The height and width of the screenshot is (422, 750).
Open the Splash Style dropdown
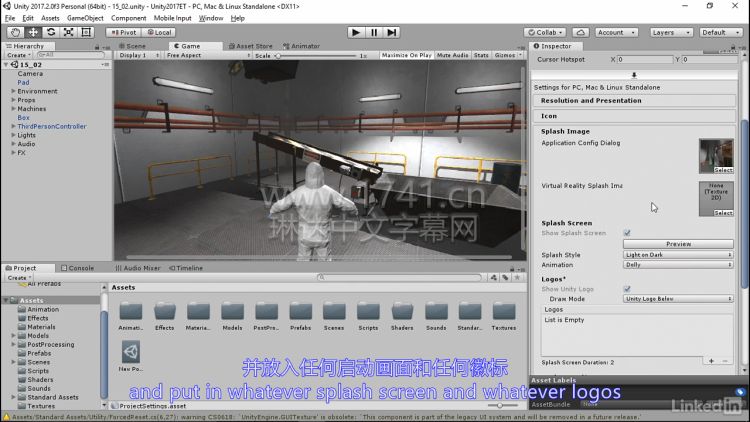point(678,255)
